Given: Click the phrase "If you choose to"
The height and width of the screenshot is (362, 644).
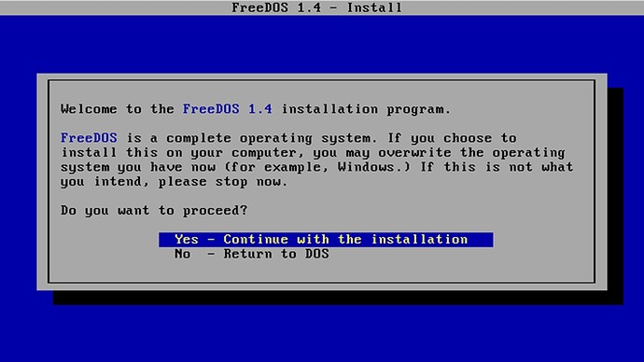Looking at the screenshot, I should pyautogui.click(x=452, y=138).
